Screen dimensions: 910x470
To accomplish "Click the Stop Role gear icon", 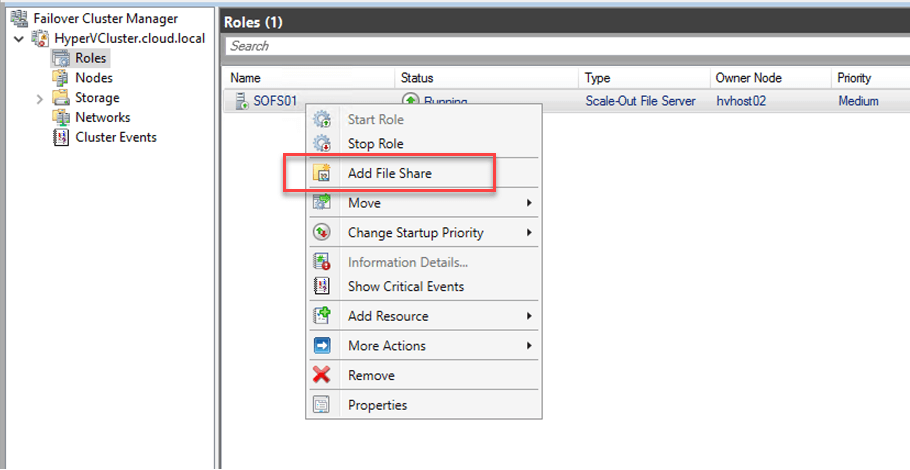I will pyautogui.click(x=322, y=144).
